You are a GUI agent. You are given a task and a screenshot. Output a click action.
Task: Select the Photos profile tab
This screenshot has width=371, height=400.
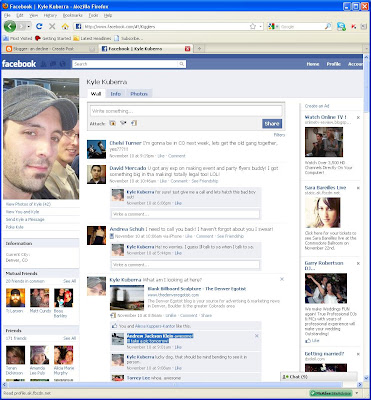click(x=139, y=94)
